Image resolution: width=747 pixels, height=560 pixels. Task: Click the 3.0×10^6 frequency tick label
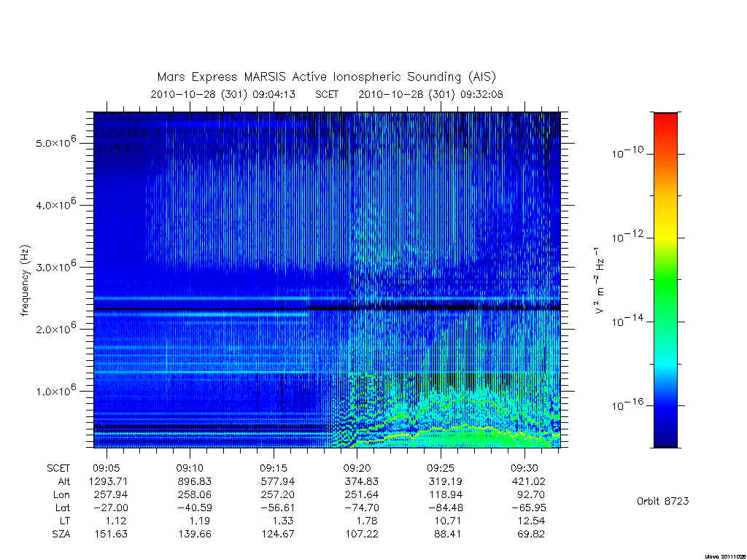55,265
